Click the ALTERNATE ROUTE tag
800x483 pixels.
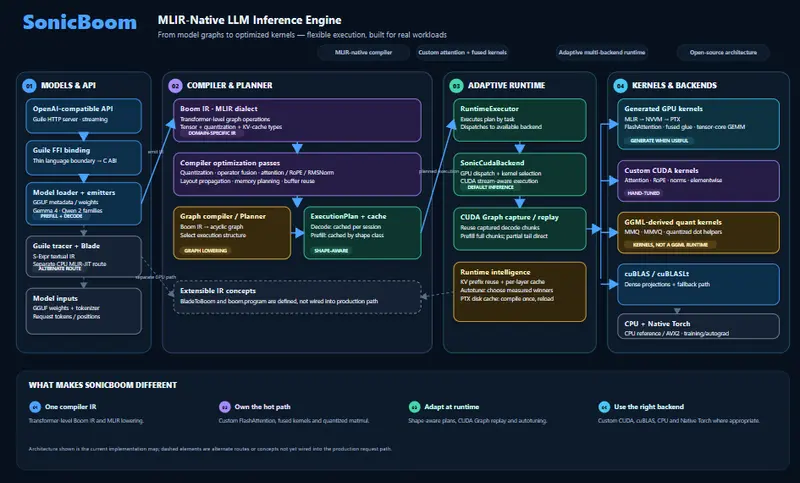click(x=60, y=268)
